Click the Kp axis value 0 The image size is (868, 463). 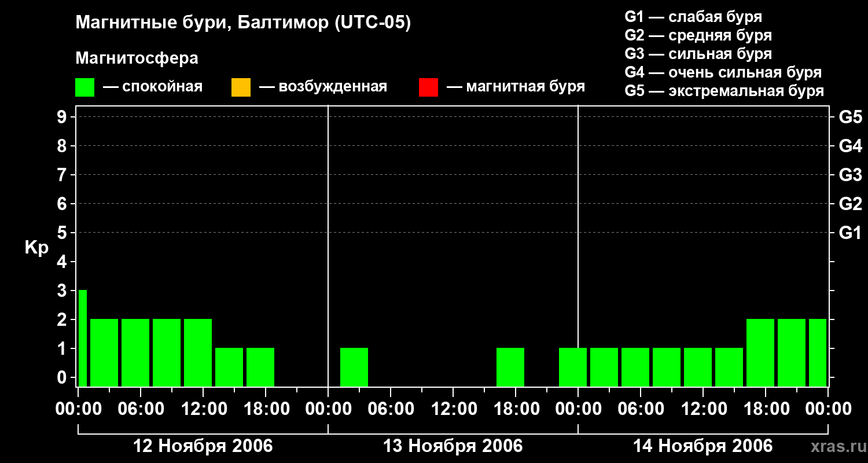tap(63, 377)
